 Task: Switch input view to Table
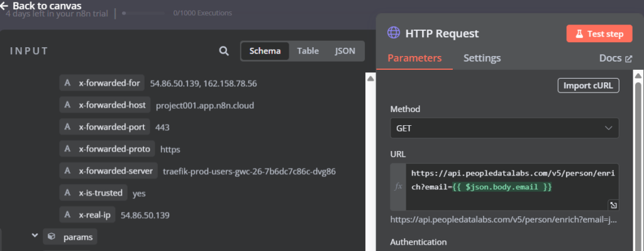(x=308, y=51)
